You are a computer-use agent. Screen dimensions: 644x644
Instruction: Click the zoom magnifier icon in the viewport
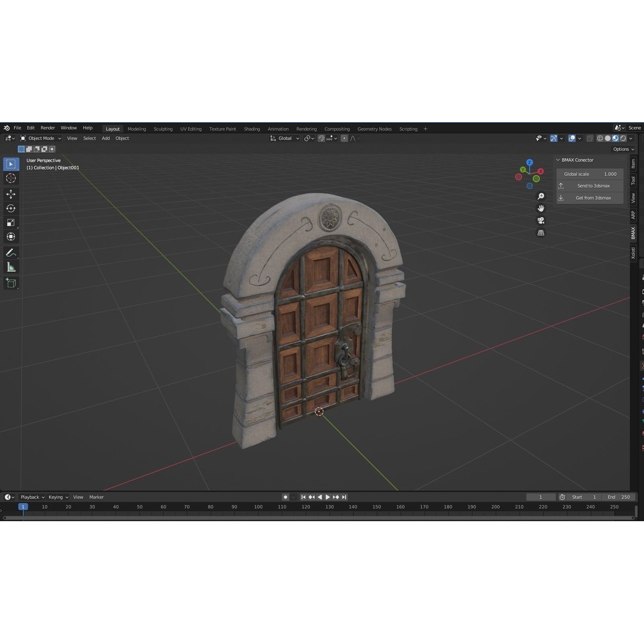pos(540,196)
